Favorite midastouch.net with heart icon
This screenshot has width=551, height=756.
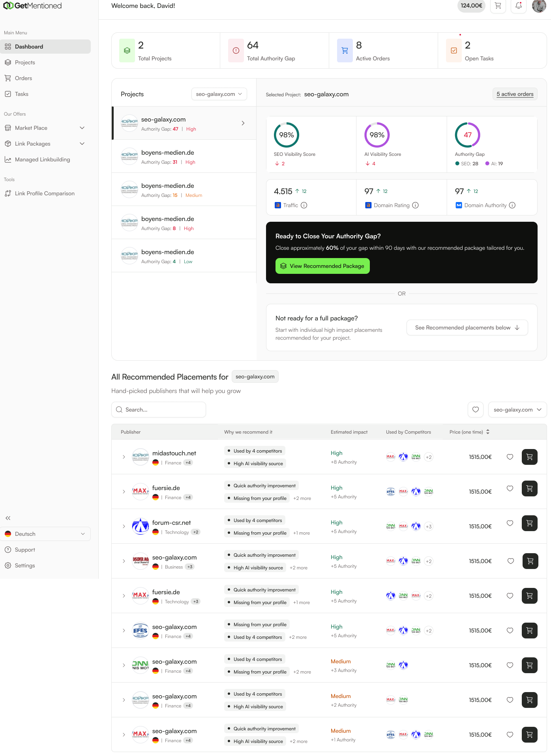[x=510, y=457]
